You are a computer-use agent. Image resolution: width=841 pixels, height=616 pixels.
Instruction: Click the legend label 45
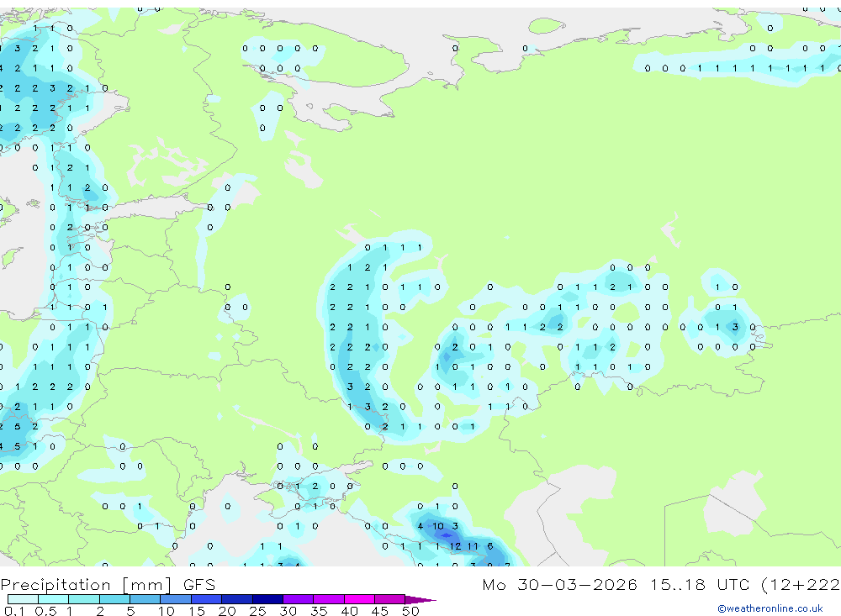coord(380,611)
